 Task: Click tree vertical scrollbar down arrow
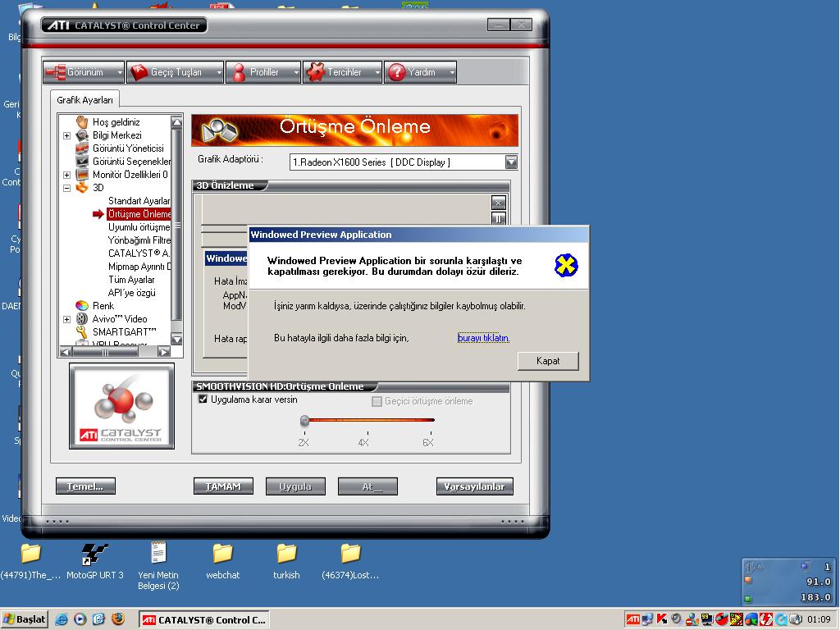pyautogui.click(x=177, y=339)
